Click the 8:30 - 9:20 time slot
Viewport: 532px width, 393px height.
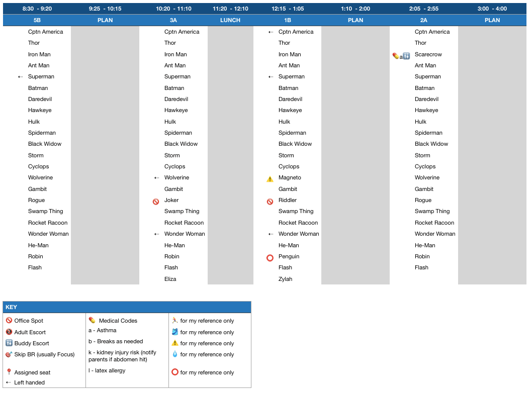[x=37, y=9]
